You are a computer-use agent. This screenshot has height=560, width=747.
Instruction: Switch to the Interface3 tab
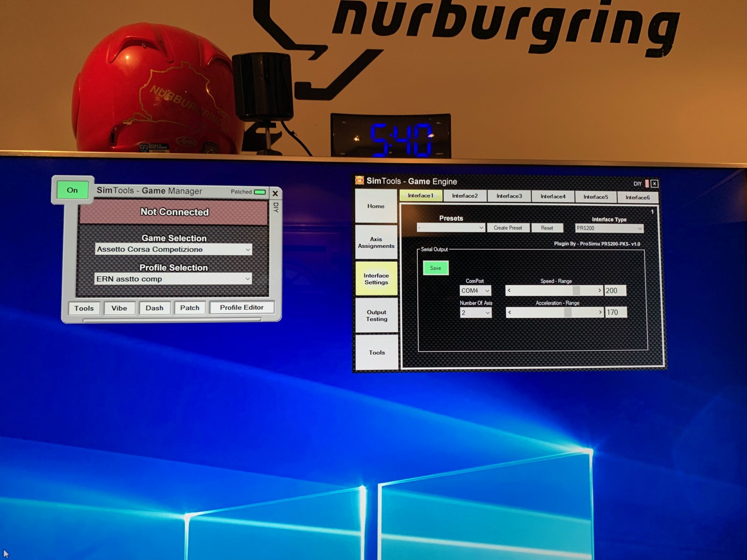click(x=509, y=196)
